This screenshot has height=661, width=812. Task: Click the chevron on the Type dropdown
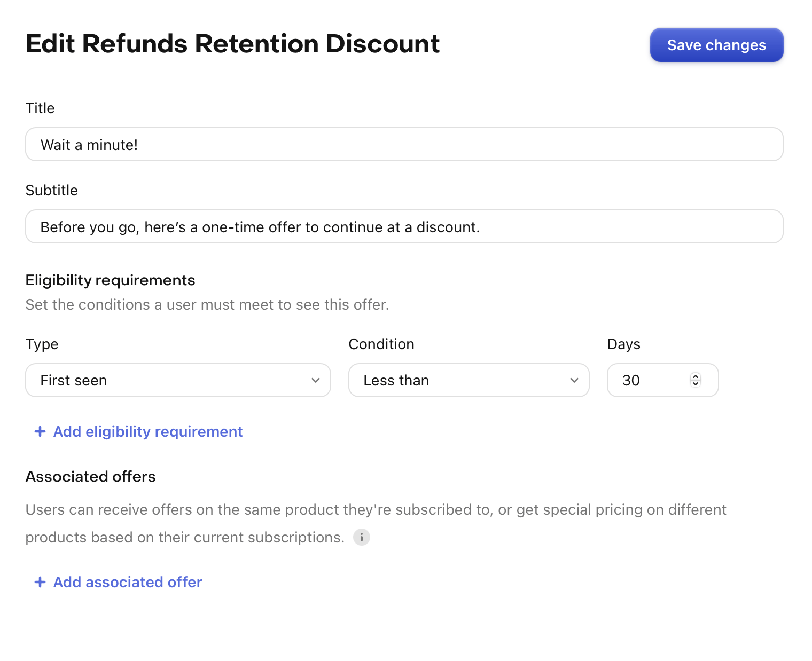315,380
